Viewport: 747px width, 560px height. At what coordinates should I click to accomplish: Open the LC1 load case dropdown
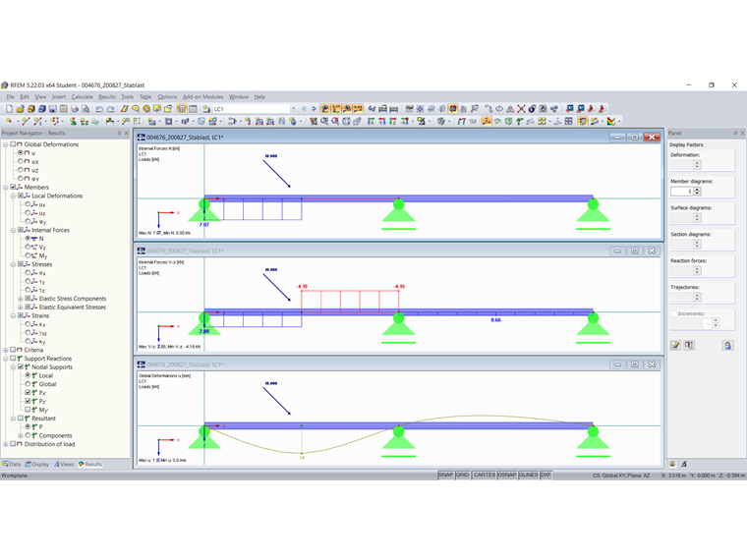[294, 109]
